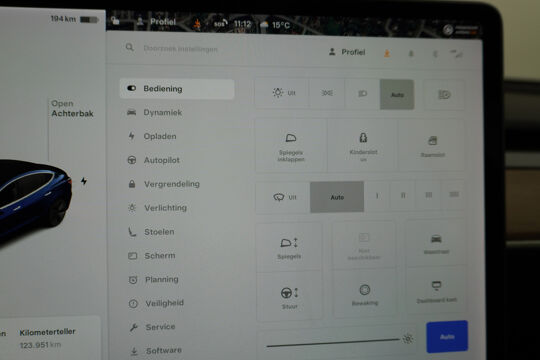Open Profiel selector in top status bar
This screenshot has width=540, height=360.
point(156,22)
